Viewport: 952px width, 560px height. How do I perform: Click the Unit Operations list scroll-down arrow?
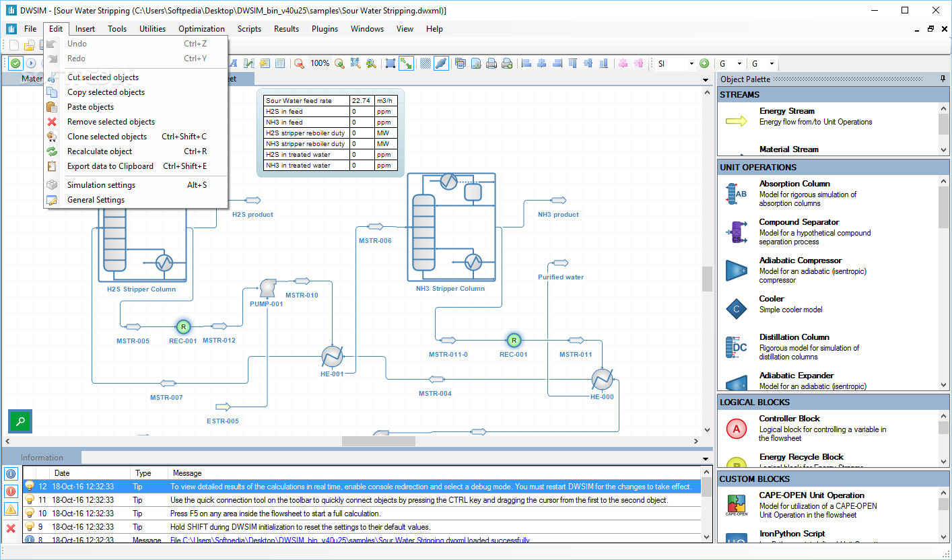coord(943,384)
